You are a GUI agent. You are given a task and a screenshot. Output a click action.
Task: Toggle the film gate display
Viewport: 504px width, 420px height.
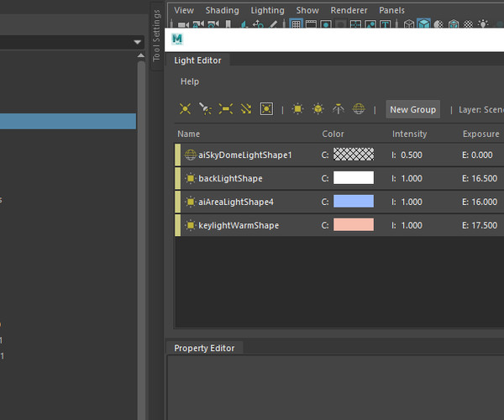click(x=311, y=24)
